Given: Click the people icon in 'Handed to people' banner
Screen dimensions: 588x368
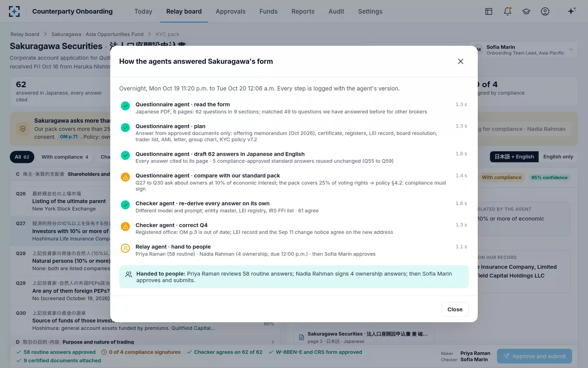Looking at the screenshot, I should (x=129, y=275).
